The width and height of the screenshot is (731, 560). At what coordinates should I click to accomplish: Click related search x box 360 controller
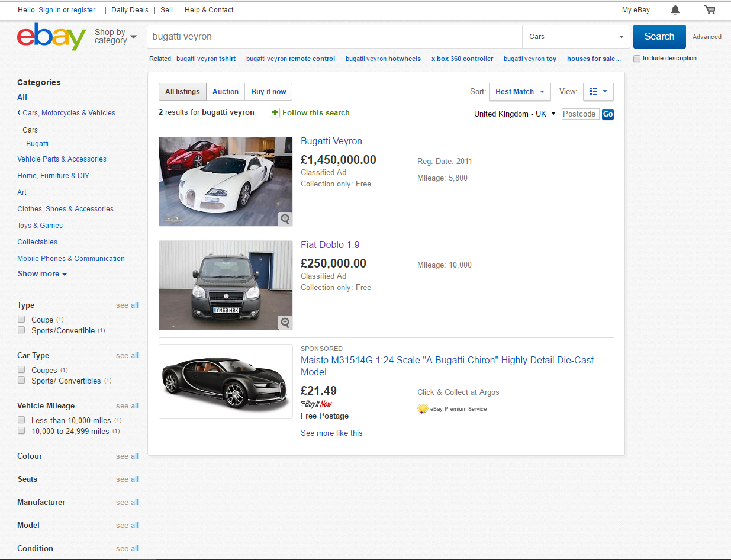[462, 59]
